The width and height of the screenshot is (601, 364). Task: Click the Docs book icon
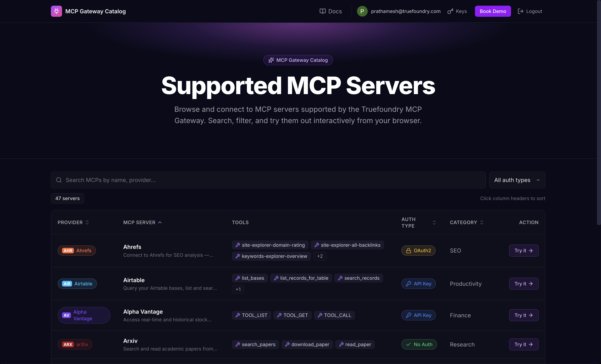323,11
